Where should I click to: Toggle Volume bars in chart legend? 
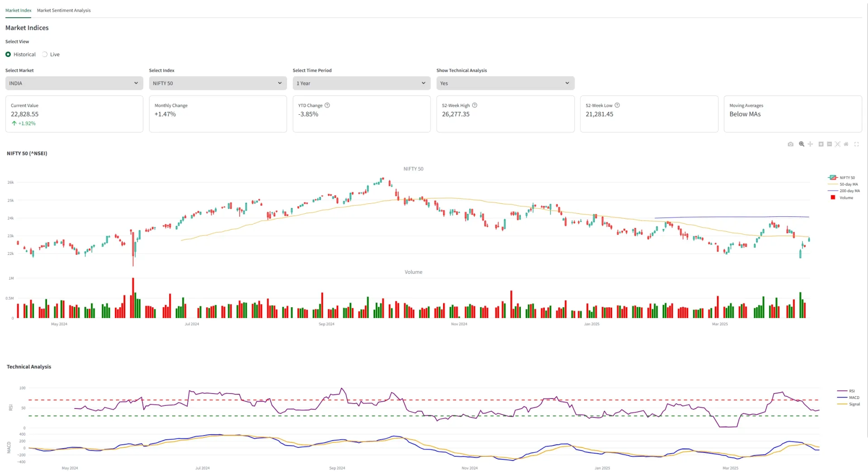[x=841, y=197]
